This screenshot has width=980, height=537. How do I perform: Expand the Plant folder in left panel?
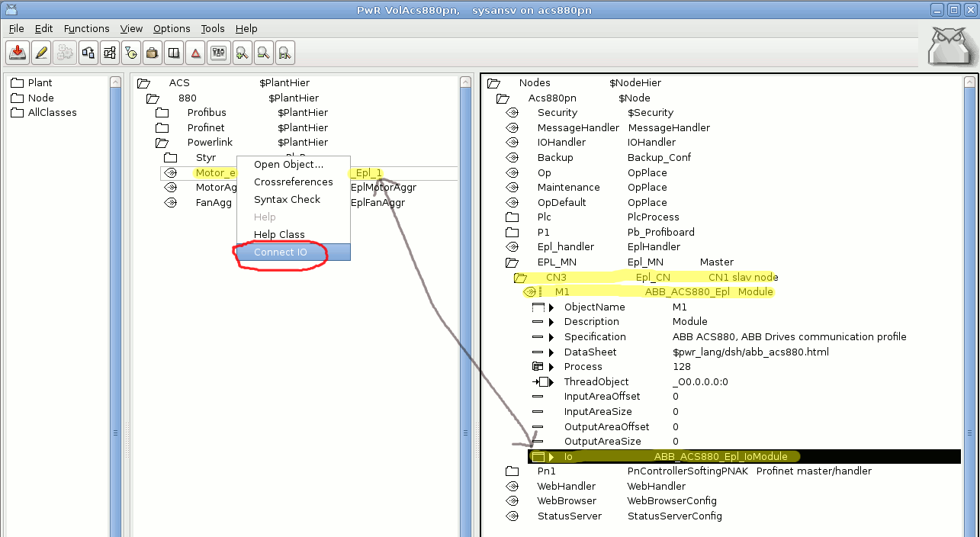coord(17,82)
